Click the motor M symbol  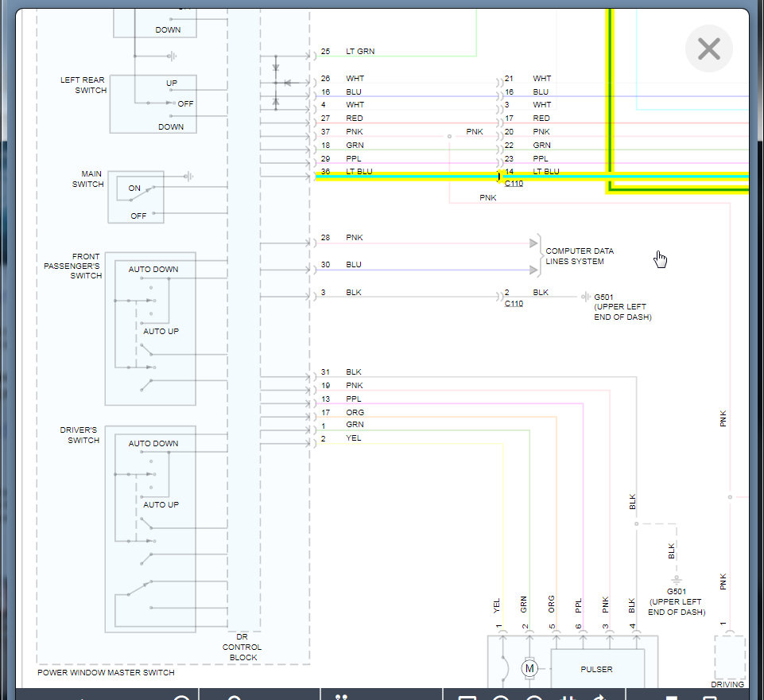pos(529,668)
